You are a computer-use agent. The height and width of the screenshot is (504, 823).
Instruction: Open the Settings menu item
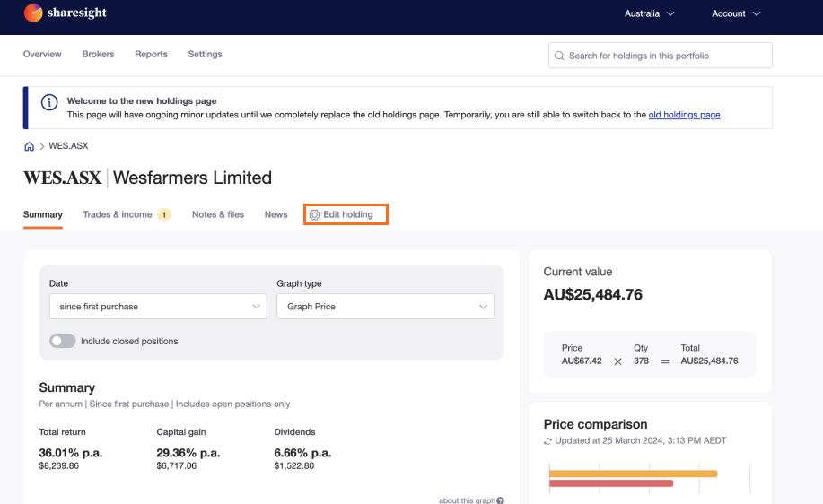(x=206, y=54)
